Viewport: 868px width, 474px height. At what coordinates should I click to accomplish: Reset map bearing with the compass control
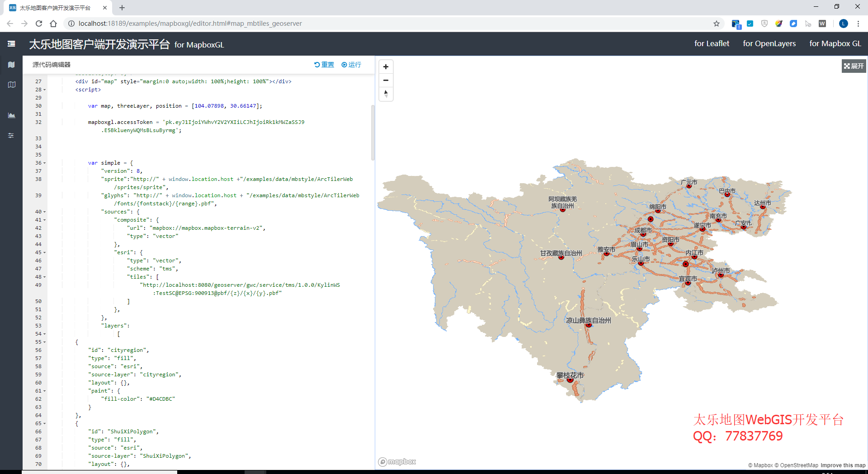click(x=386, y=94)
